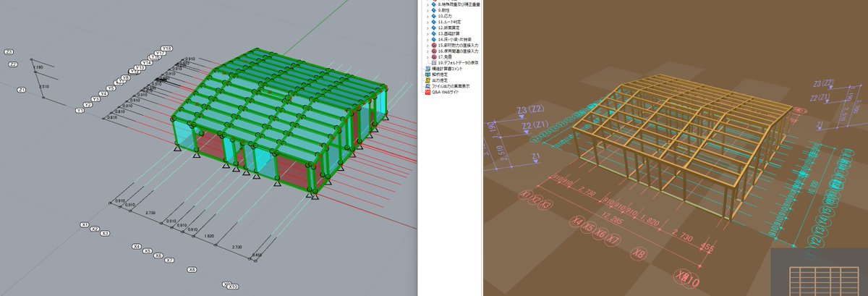Screen dimensions: 868x296
Task: Click the Z3 axis bubble in left view
Action: 9,52
